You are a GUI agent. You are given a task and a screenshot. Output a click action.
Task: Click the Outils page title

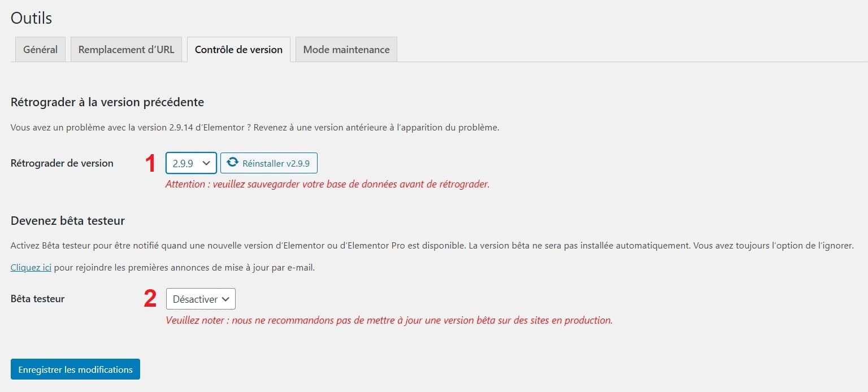coord(32,18)
